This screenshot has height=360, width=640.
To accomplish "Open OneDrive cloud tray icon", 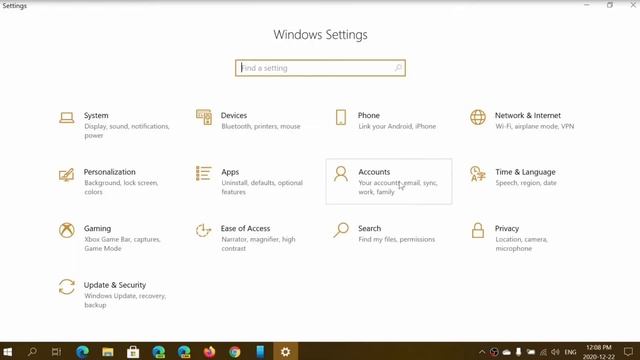I will pyautogui.click(x=507, y=352).
